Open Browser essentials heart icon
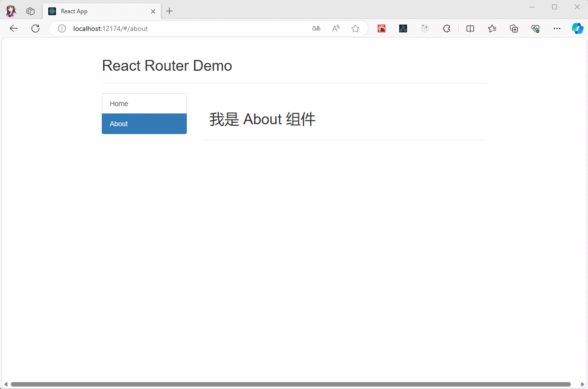The width and height of the screenshot is (588, 389). coord(535,28)
